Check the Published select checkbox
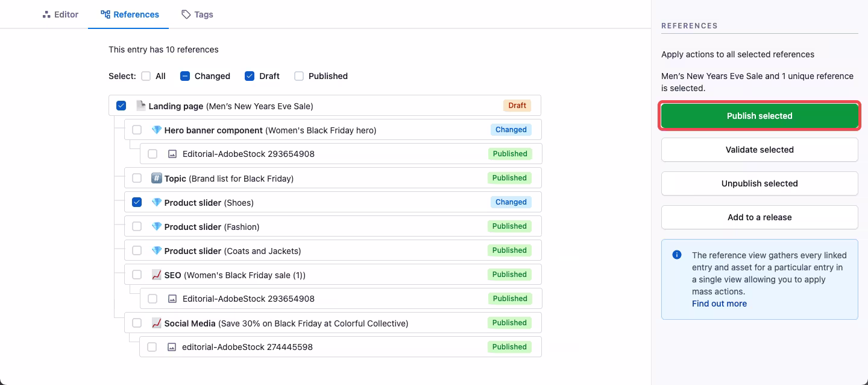Image resolution: width=868 pixels, height=385 pixels. 299,76
